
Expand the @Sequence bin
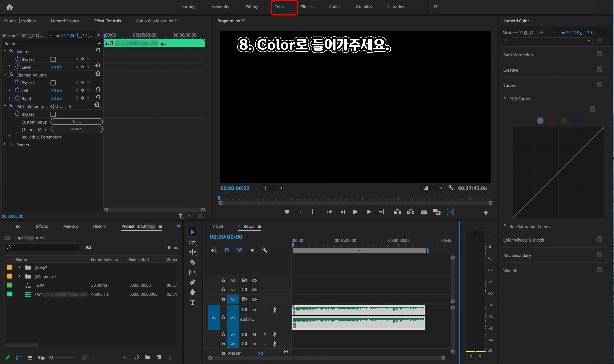(19, 276)
